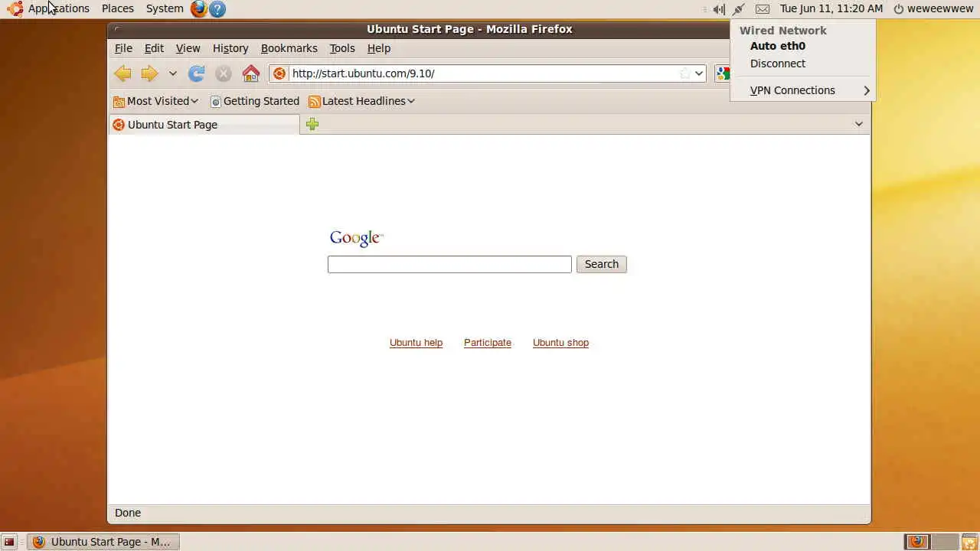This screenshot has height=551, width=980.
Task: Open the Participate link
Action: 488,343
